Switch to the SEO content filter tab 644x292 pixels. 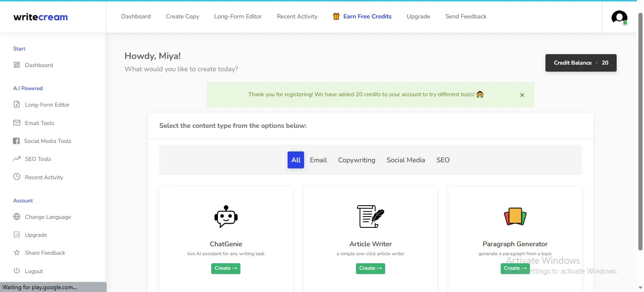pos(443,160)
